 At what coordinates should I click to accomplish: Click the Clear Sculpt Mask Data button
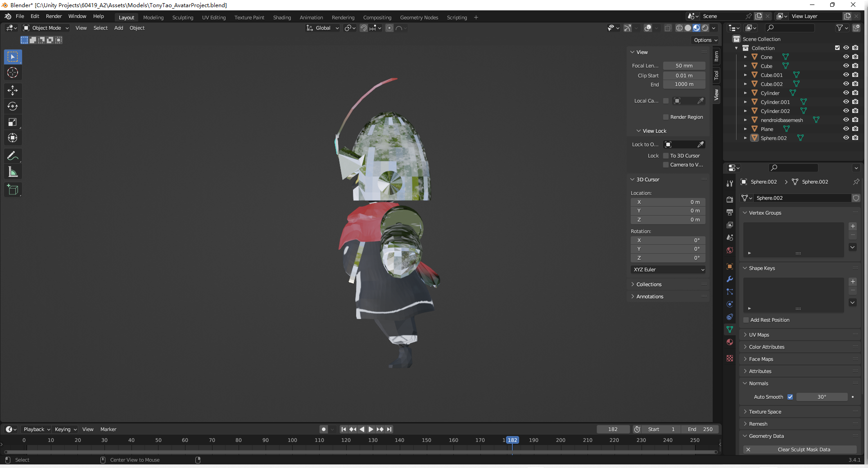[x=804, y=450]
